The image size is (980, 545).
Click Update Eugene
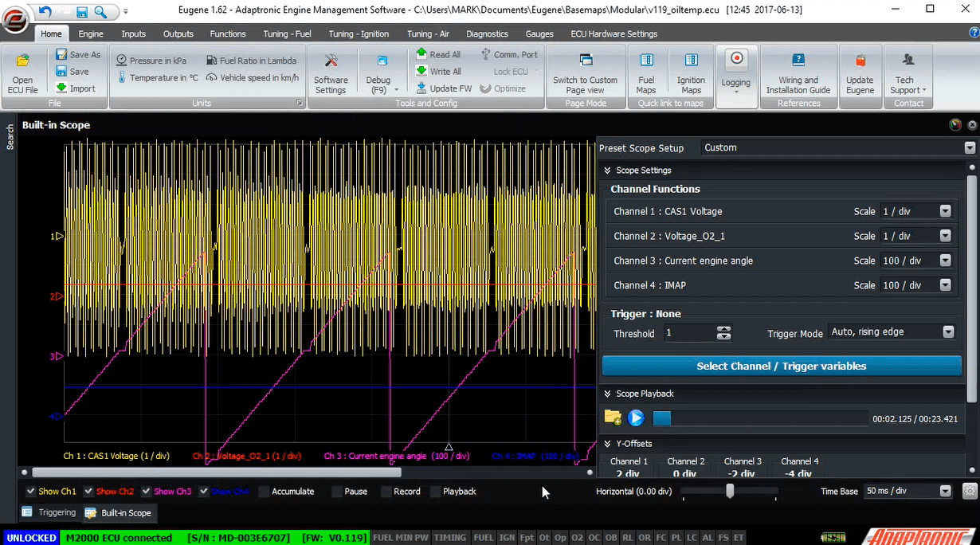860,73
